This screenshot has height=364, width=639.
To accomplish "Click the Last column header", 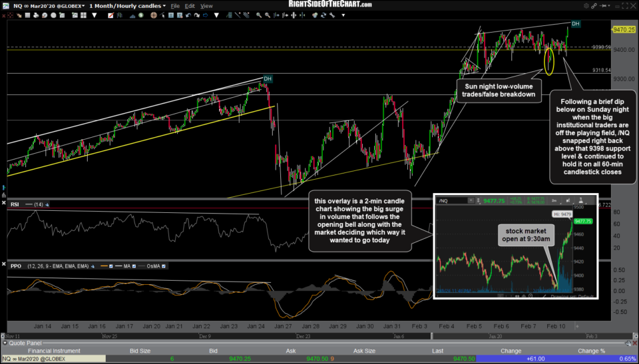I will point(439,351).
